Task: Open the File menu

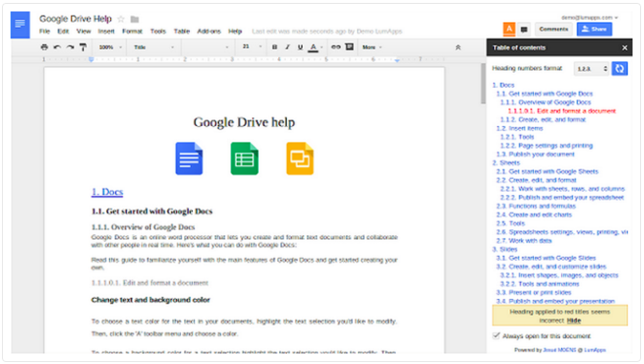Action: coord(44,32)
